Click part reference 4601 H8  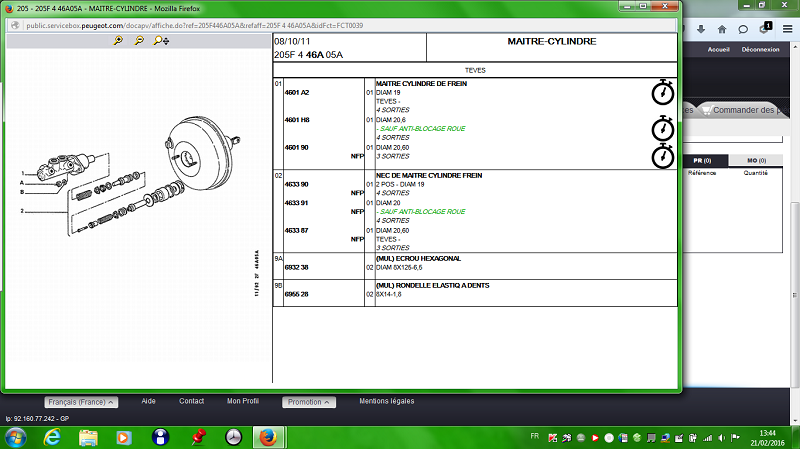297,120
